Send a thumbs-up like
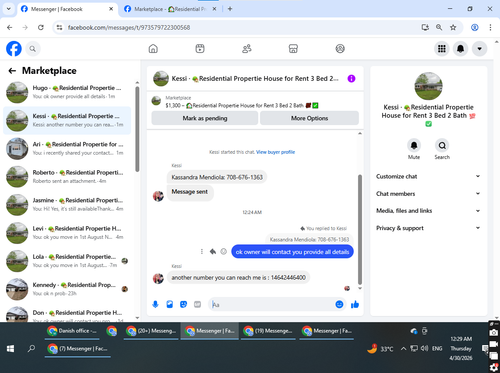Image resolution: width=500 pixels, height=373 pixels. tap(355, 304)
